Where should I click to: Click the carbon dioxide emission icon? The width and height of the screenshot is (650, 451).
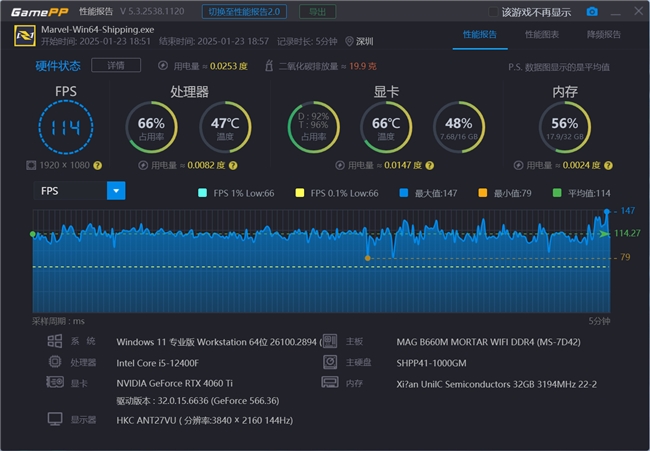(269, 66)
